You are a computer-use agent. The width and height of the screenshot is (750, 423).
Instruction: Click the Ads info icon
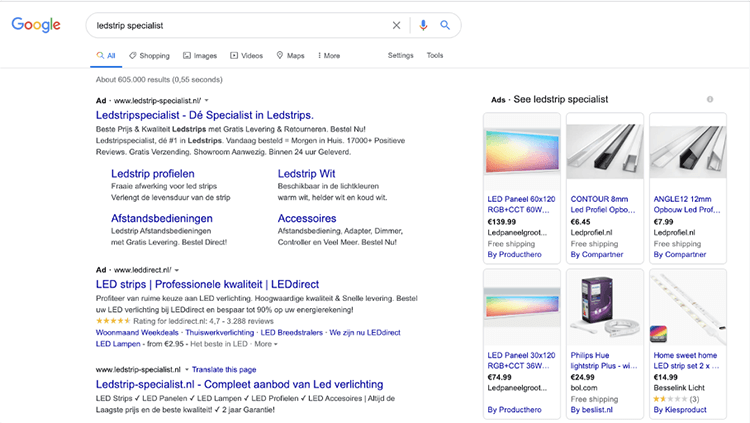pyautogui.click(x=710, y=99)
